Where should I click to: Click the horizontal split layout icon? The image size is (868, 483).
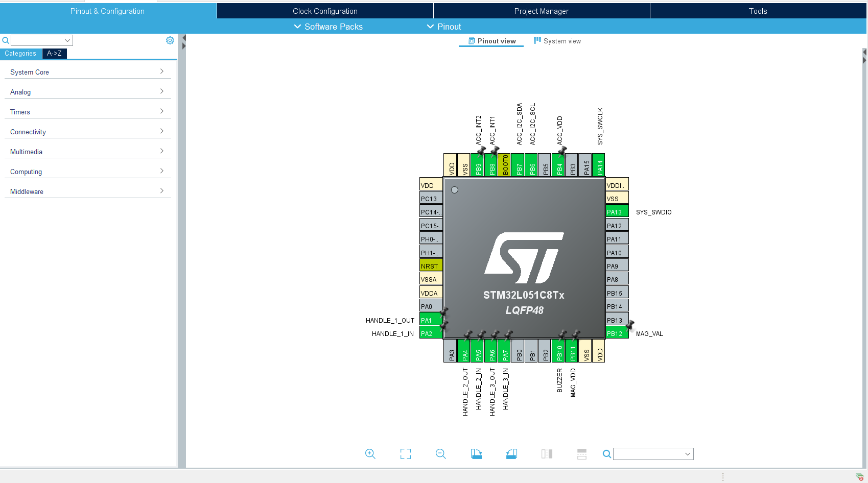(x=582, y=454)
